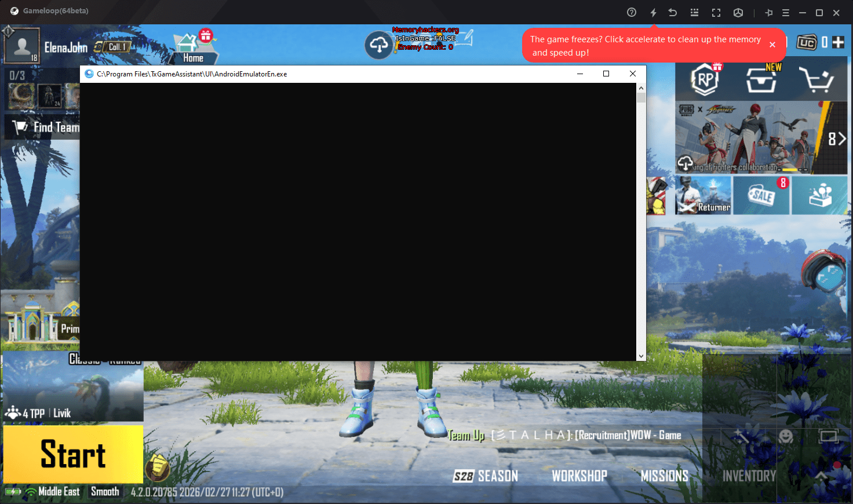Image resolution: width=853 pixels, height=504 pixels.
Task: Advance banner with the 8 arrow
Action: pos(837,139)
